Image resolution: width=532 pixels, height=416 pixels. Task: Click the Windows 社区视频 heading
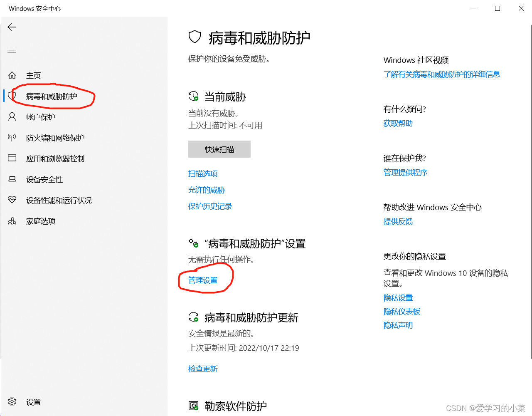416,60
